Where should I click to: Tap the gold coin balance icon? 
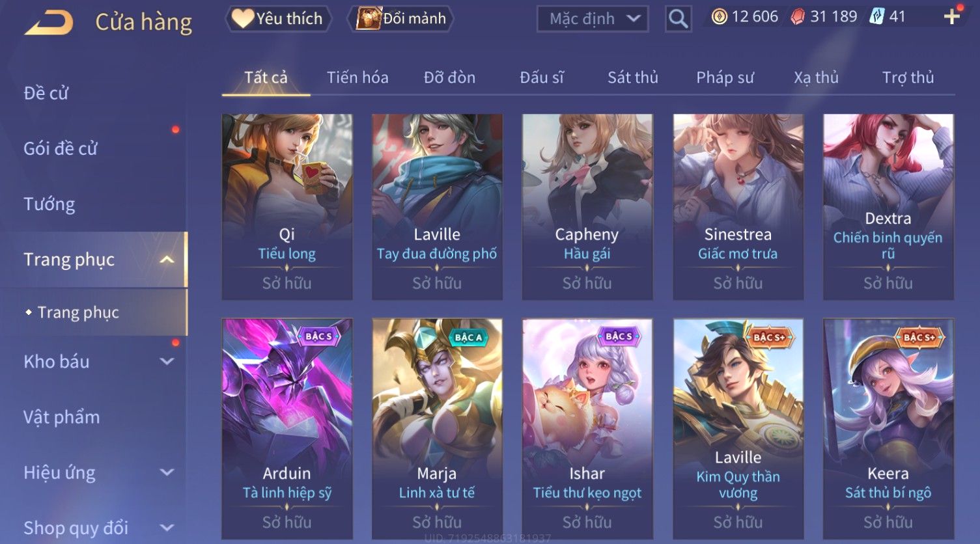pyautogui.click(x=720, y=17)
